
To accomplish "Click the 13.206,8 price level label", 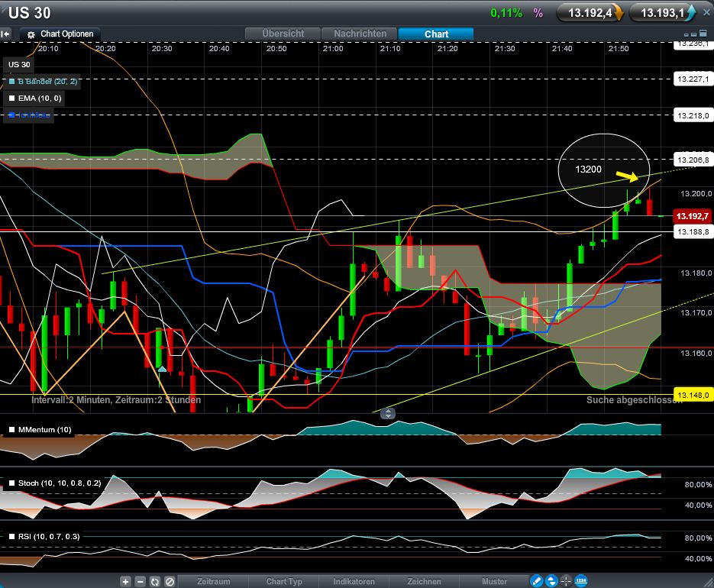I will [693, 160].
